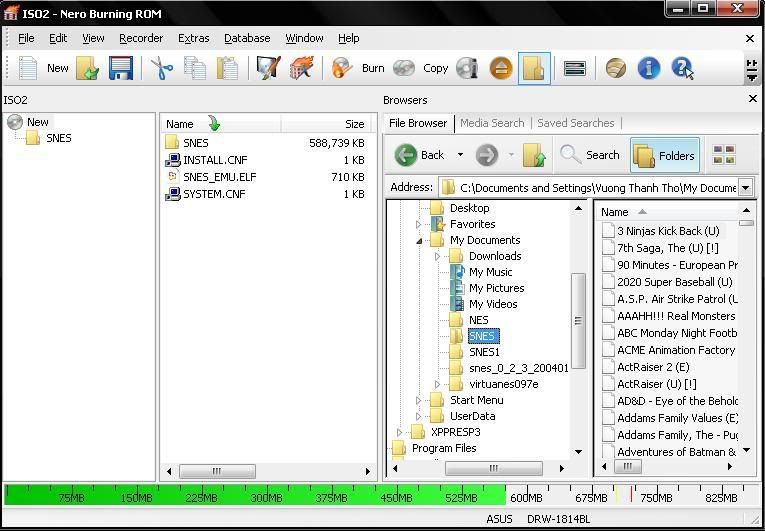Image resolution: width=765 pixels, height=531 pixels.
Task: Click the Copy disc icon
Action: (x=404, y=68)
